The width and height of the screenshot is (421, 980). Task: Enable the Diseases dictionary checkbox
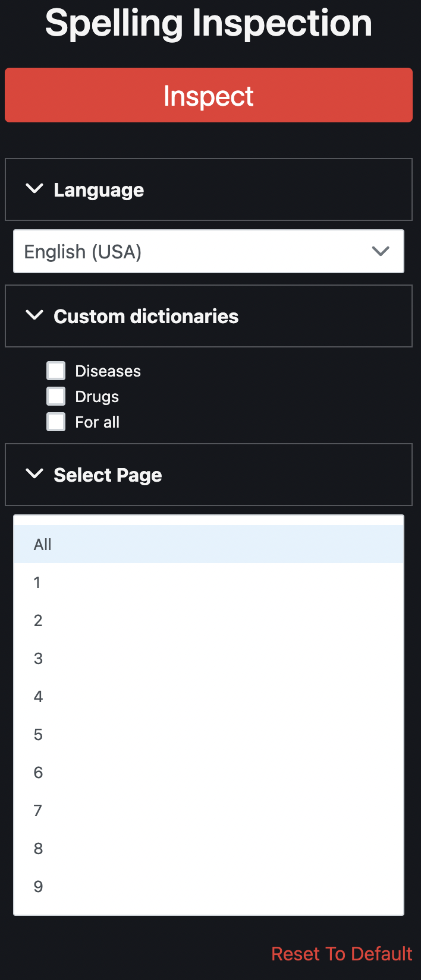56,371
